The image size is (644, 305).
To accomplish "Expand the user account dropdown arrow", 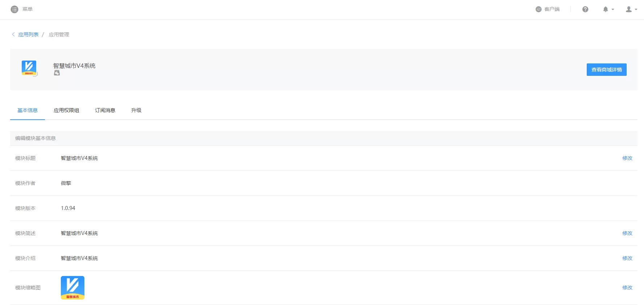I will pyautogui.click(x=636, y=10).
